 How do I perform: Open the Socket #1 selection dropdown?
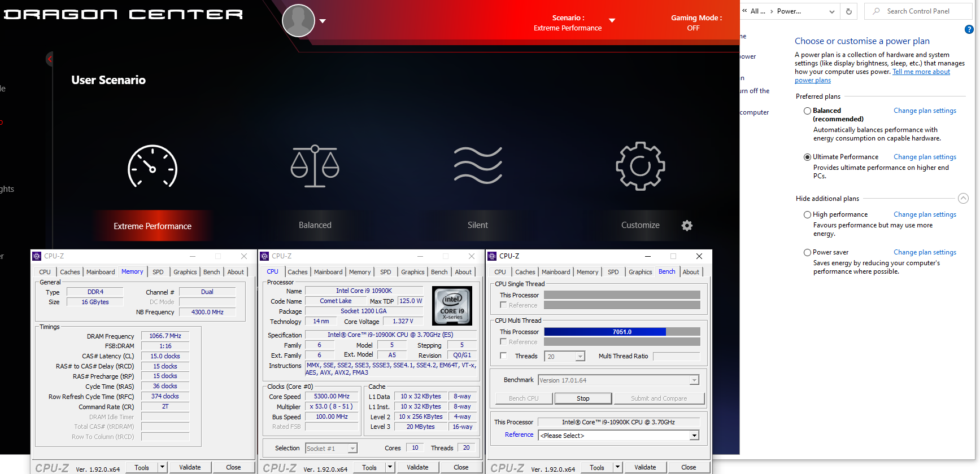coord(352,449)
